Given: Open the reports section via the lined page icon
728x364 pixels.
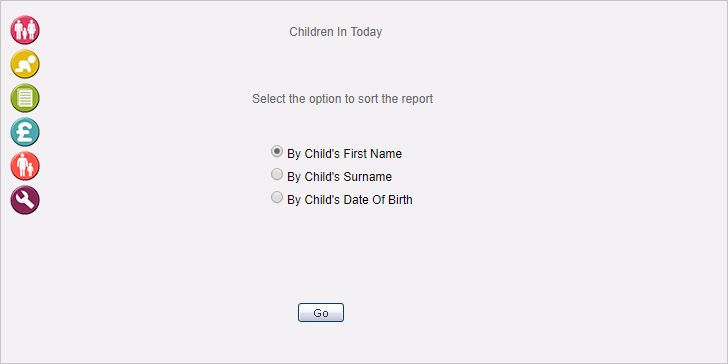Looking at the screenshot, I should [x=25, y=98].
